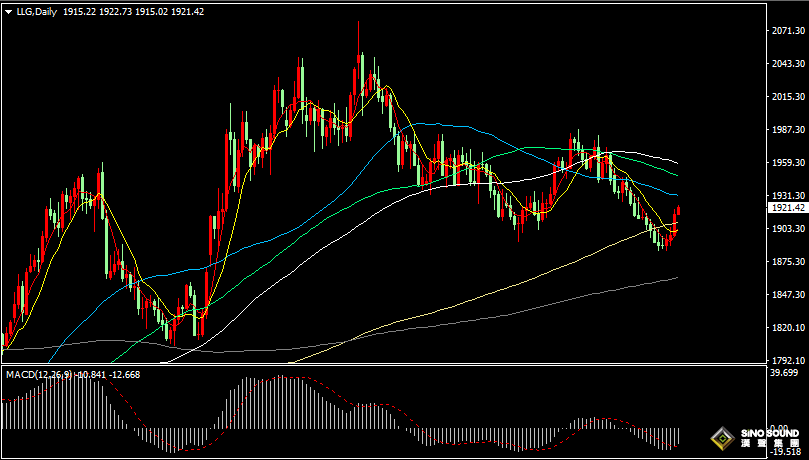Click the OHLC values in chart header

125,10
